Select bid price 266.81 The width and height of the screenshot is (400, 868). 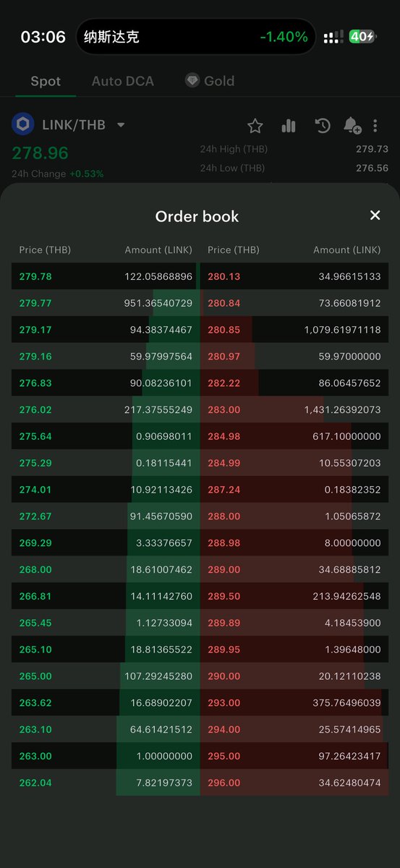point(35,596)
